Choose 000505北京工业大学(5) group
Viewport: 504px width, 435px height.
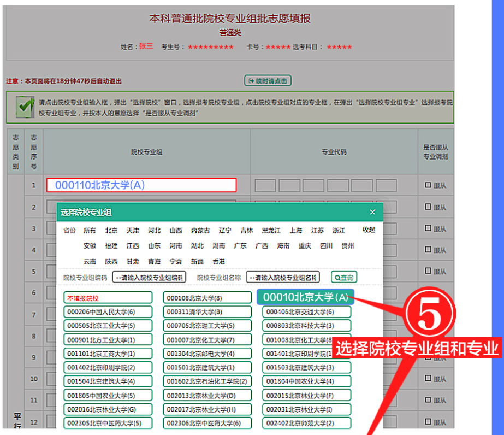click(x=108, y=326)
